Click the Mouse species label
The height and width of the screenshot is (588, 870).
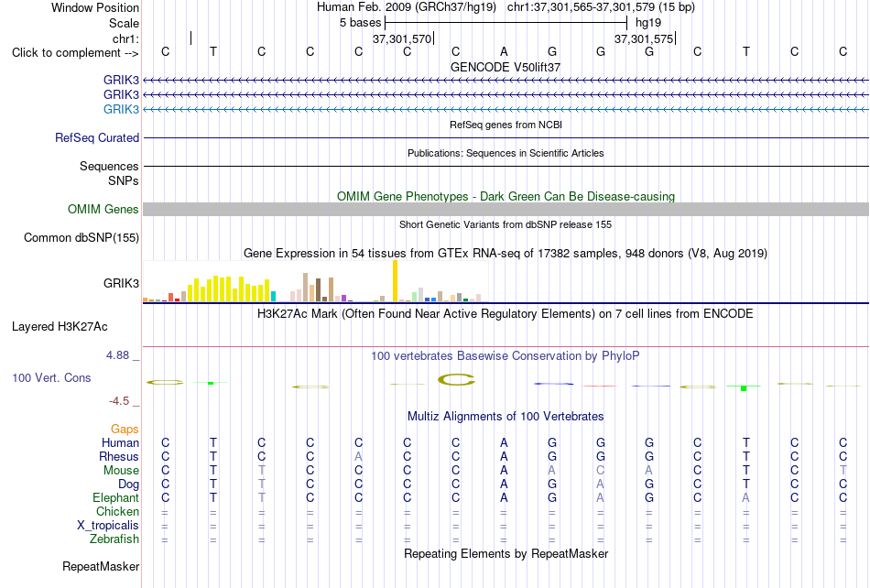[x=122, y=471]
